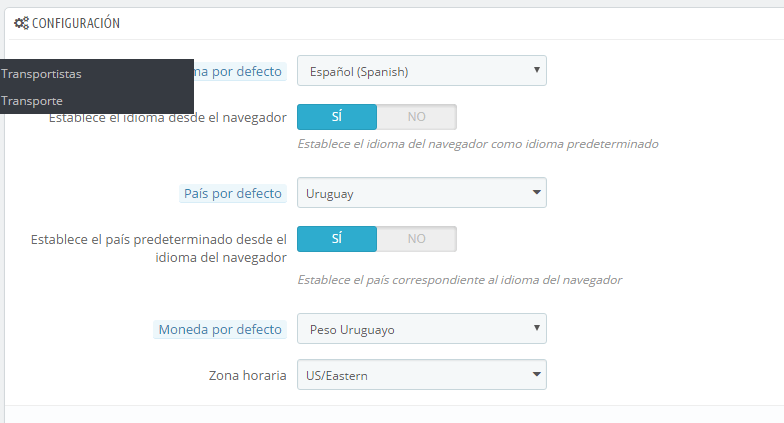The image size is (784, 423).
Task: Enable SÍ for país predeterminado desde idioma
Action: [x=337, y=239]
